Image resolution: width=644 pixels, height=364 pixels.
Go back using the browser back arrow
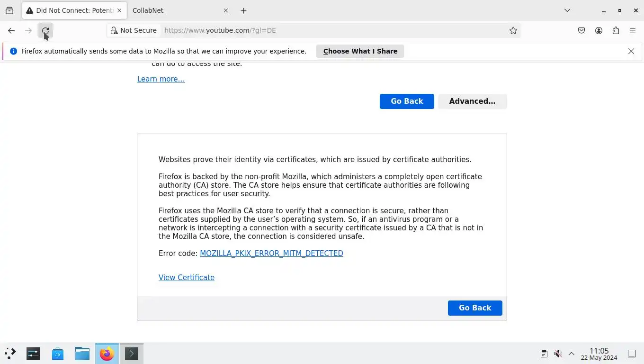(11, 30)
